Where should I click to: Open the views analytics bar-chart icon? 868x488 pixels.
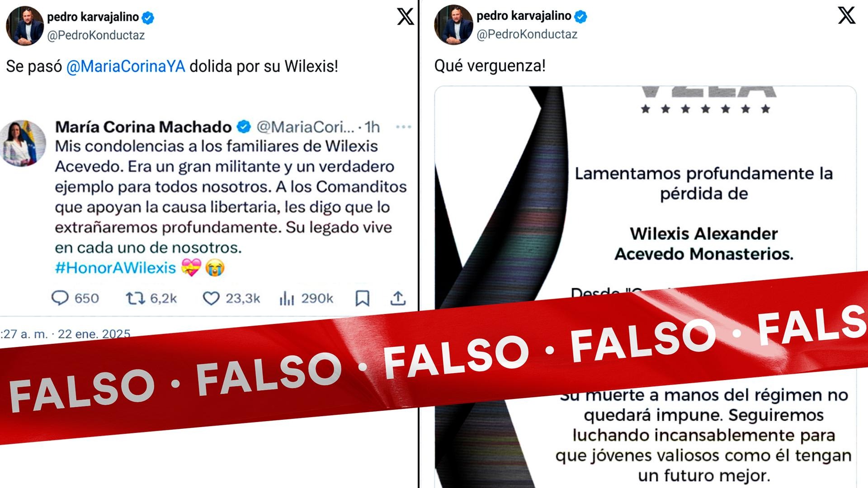point(287,298)
